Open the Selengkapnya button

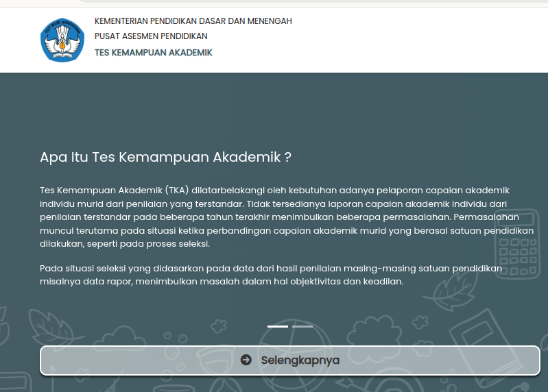pyautogui.click(x=290, y=360)
